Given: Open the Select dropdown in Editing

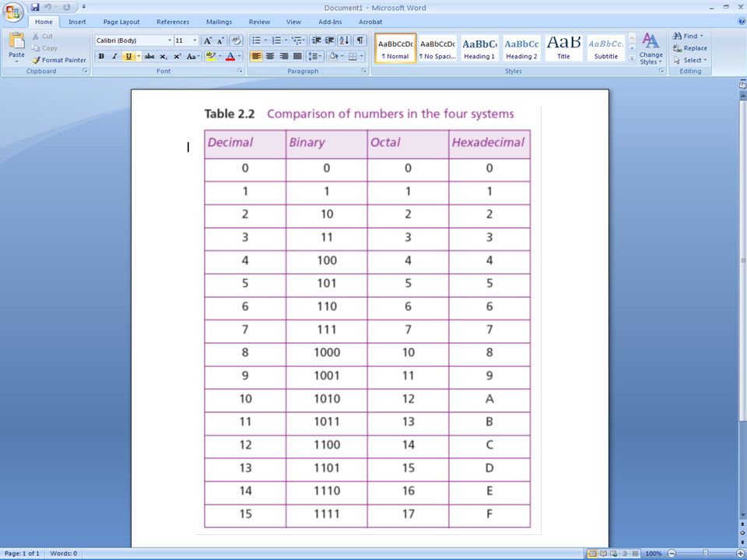Looking at the screenshot, I should (x=690, y=61).
